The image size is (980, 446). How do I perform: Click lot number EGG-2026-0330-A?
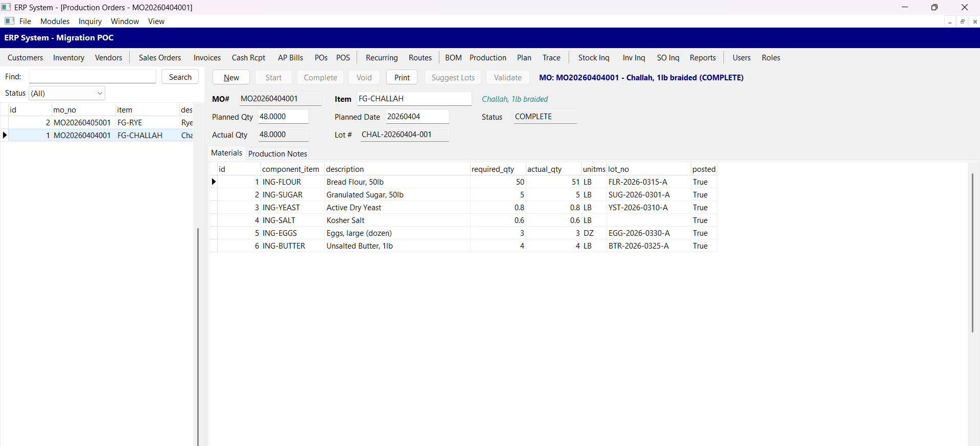[648, 233]
